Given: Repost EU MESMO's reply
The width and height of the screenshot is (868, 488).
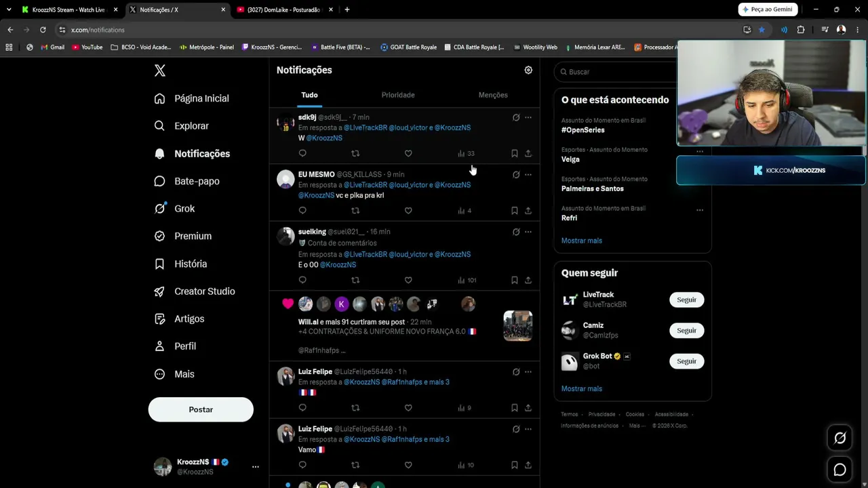Looking at the screenshot, I should [x=355, y=210].
